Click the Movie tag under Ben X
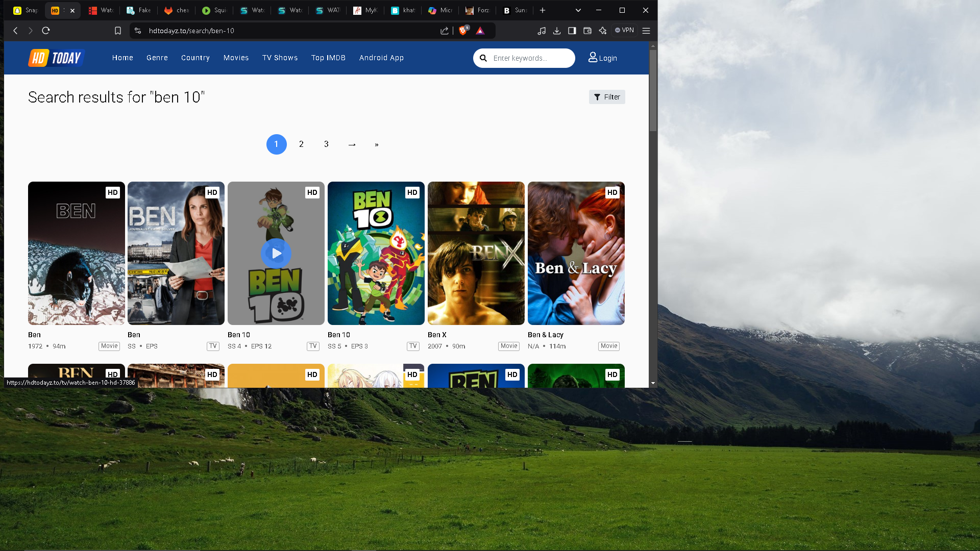The width and height of the screenshot is (980, 551). 509,346
